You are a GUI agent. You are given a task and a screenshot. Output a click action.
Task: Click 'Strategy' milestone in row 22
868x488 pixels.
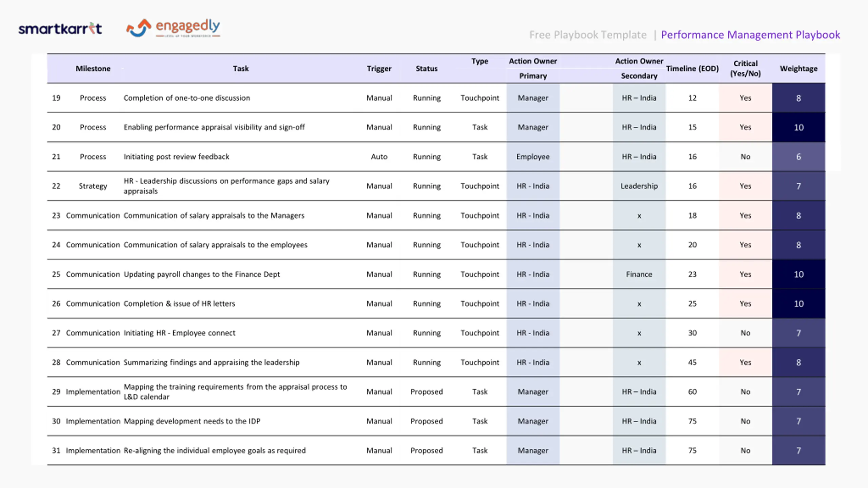(x=93, y=186)
